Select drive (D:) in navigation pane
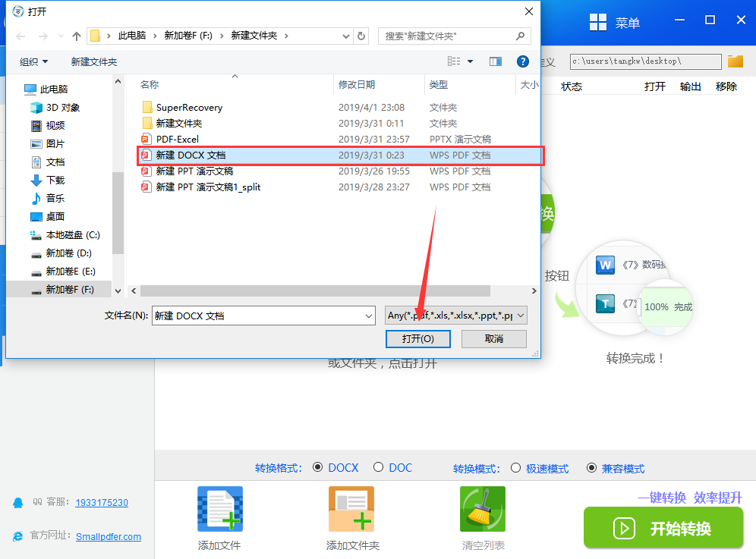This screenshot has height=559, width=756. [68, 253]
